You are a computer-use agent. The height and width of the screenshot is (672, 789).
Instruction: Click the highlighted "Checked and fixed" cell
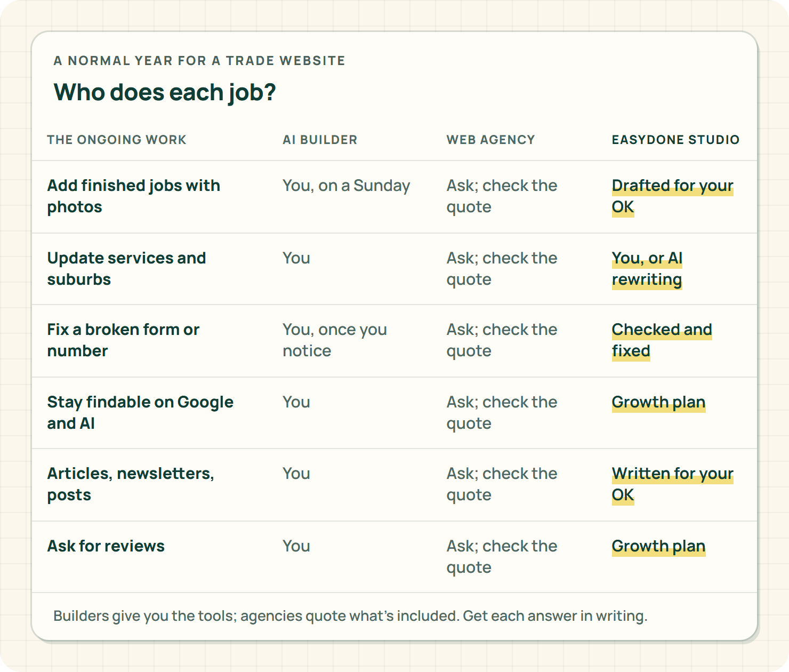(x=662, y=340)
